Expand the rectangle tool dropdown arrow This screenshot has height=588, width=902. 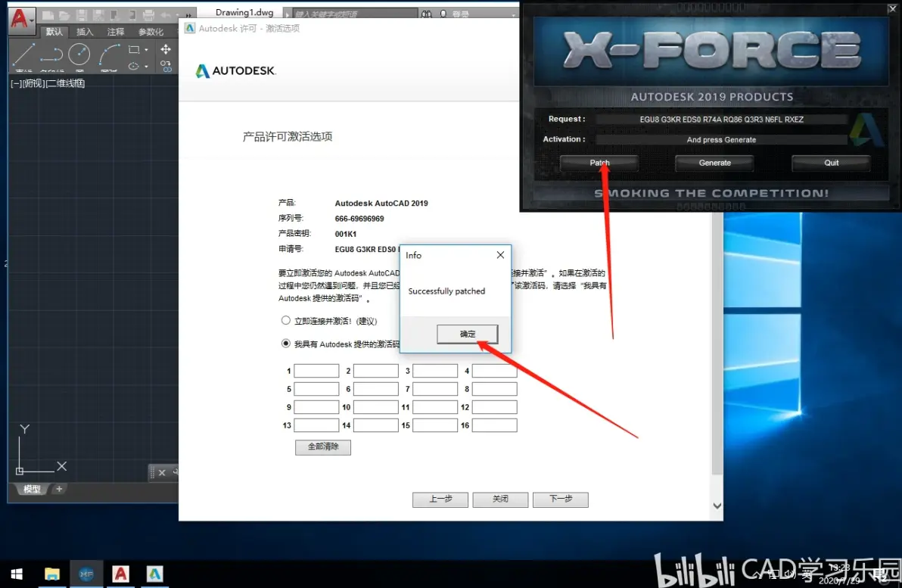point(146,50)
